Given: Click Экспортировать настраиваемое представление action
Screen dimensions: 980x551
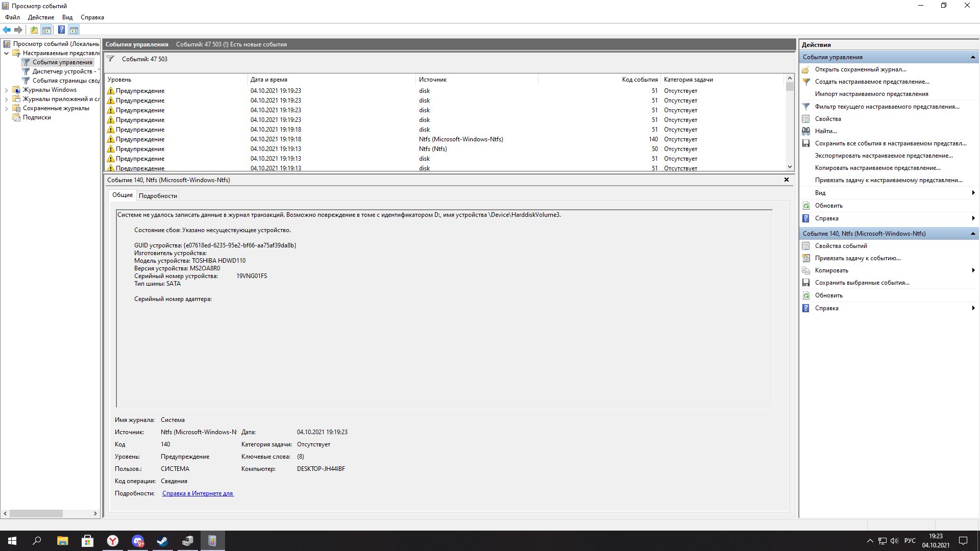Looking at the screenshot, I should coord(884,156).
